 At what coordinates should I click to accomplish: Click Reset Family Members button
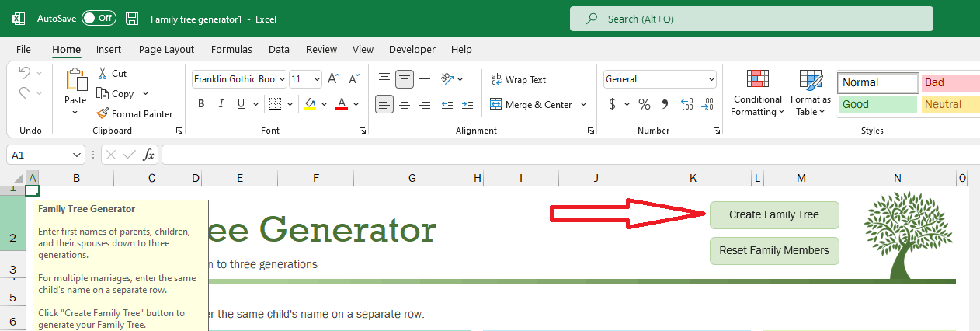[x=774, y=251]
